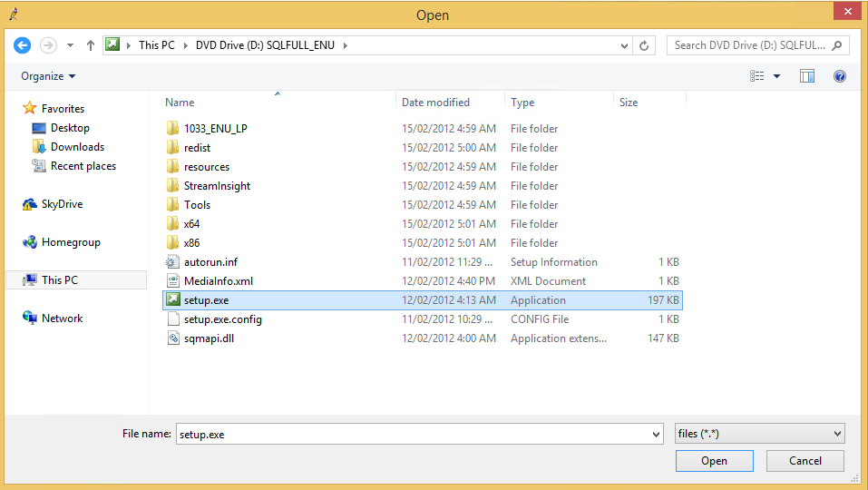The height and width of the screenshot is (490, 868).
Task: Refresh the current folder view
Action: point(644,46)
